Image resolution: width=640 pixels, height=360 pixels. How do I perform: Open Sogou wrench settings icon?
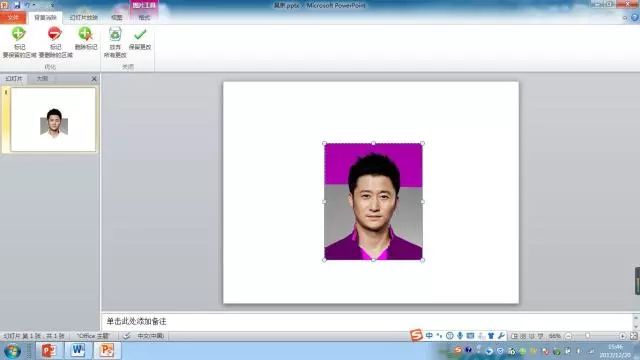(501, 336)
